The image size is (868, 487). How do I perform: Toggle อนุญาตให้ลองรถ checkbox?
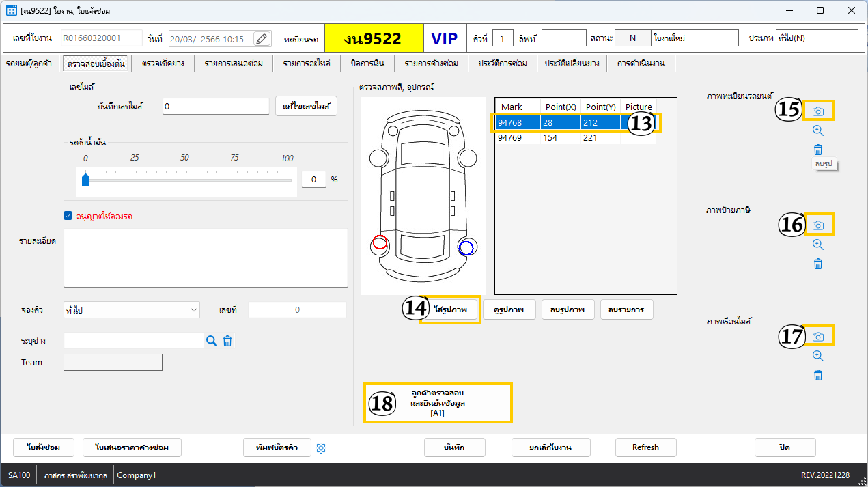[x=68, y=216]
